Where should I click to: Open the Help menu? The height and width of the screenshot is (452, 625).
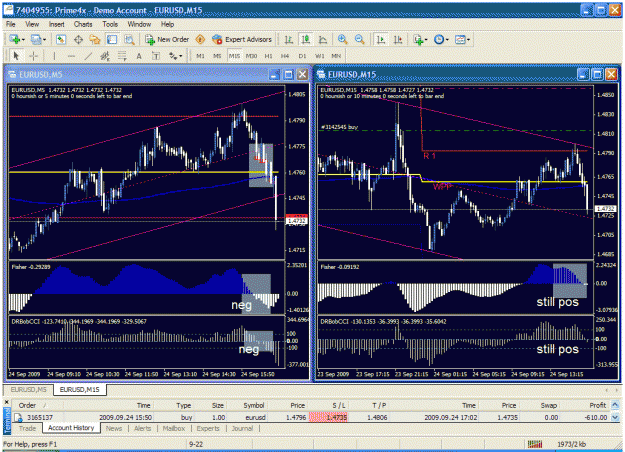coord(167,24)
